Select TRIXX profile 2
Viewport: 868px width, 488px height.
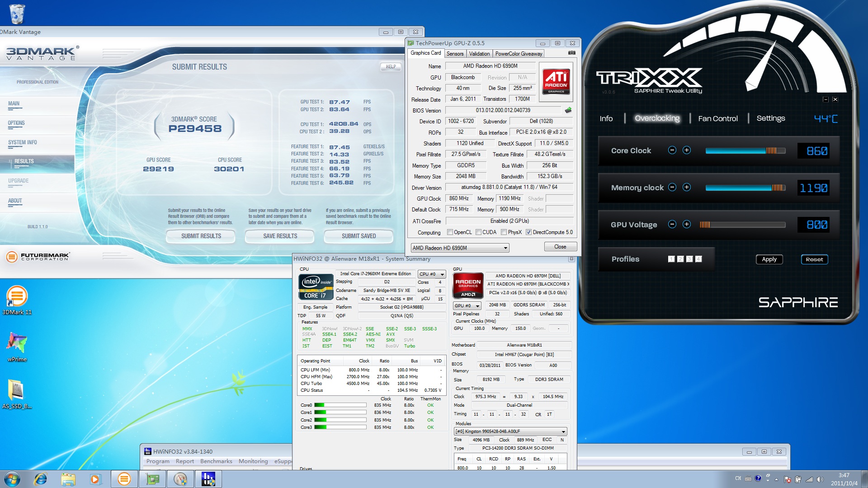click(680, 259)
